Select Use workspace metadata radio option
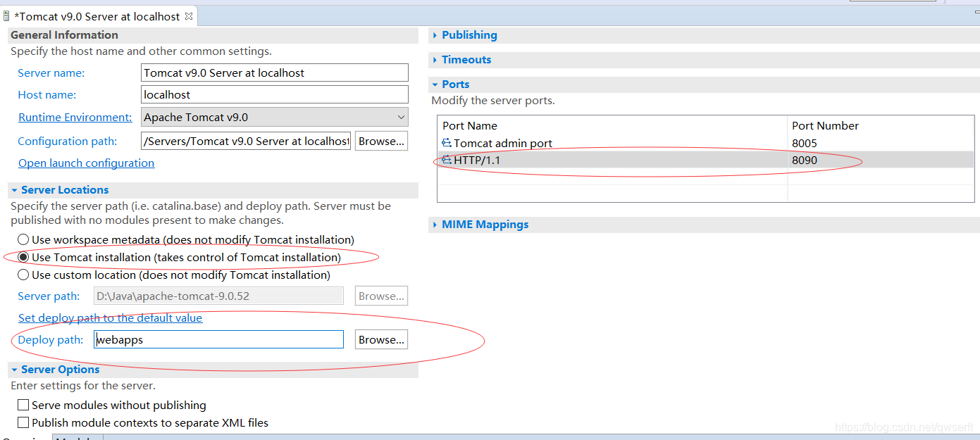This screenshot has width=980, height=440. point(24,239)
